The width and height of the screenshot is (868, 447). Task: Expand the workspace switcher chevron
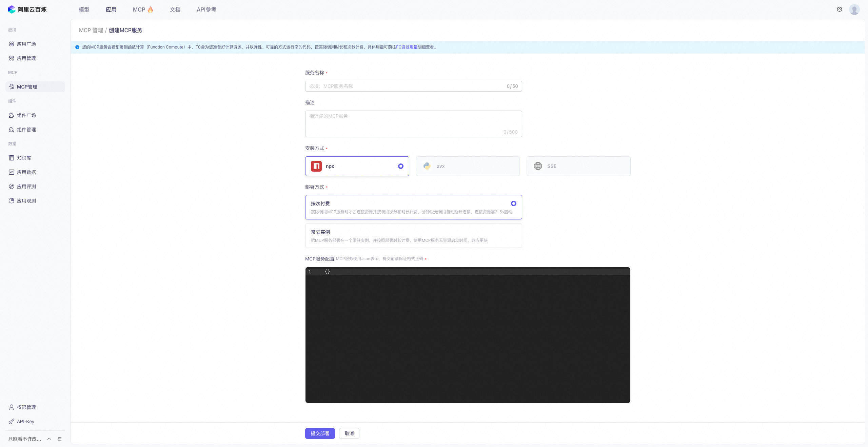(x=49, y=439)
